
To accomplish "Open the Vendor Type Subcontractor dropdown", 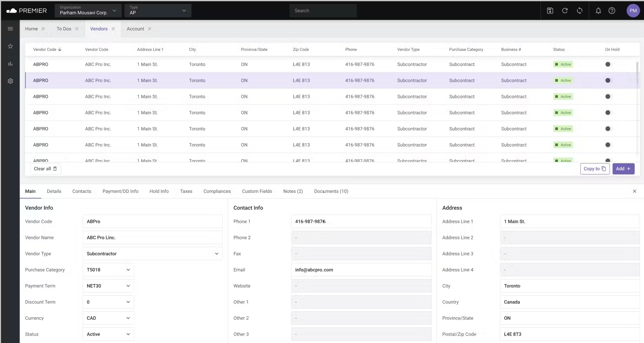I will coord(153,254).
